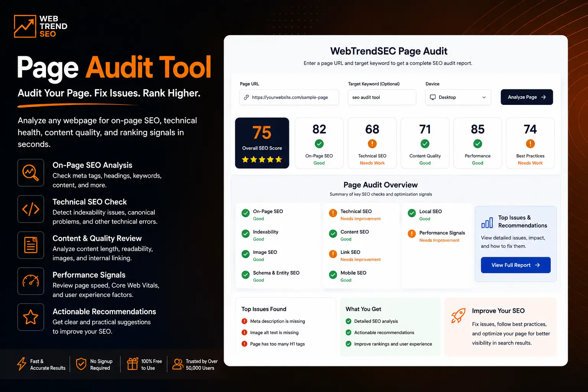Click the bar chart icon beside Top Issues

(x=487, y=222)
